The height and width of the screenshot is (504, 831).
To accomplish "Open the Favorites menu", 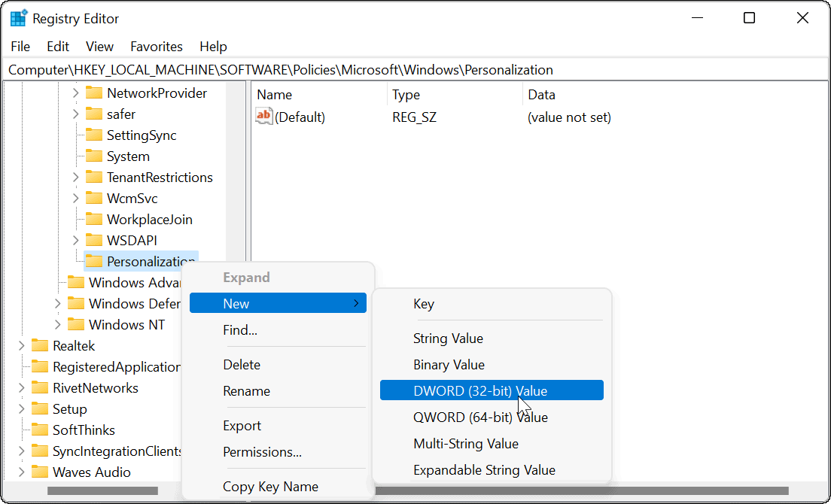I will click(156, 47).
